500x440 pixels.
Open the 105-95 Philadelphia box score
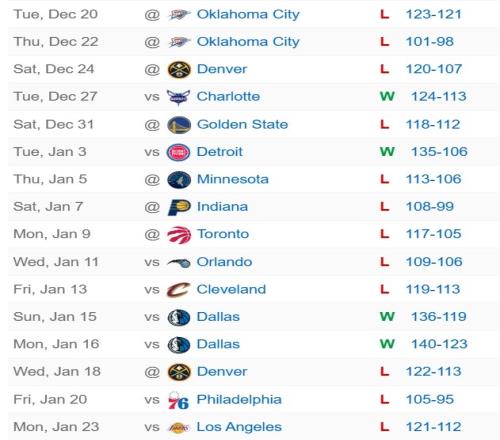coord(430,399)
